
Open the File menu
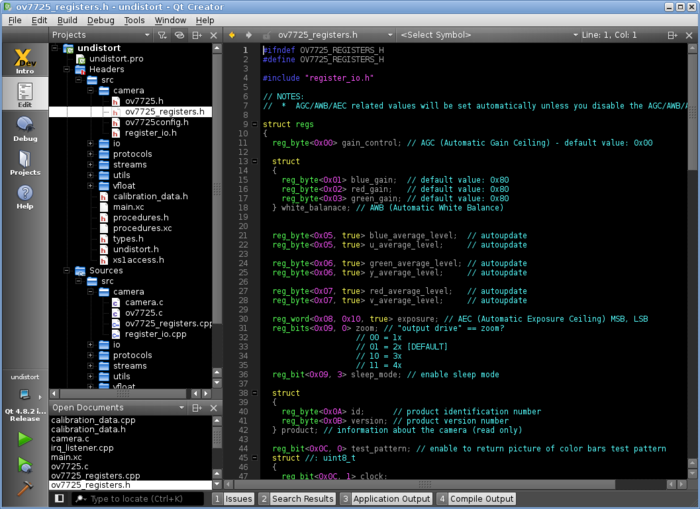click(x=15, y=20)
